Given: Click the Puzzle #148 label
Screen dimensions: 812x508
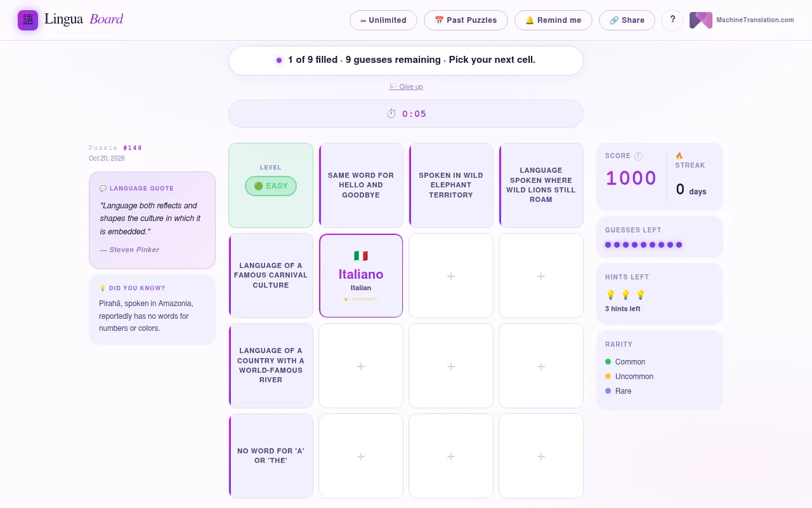Looking at the screenshot, I should [115, 148].
